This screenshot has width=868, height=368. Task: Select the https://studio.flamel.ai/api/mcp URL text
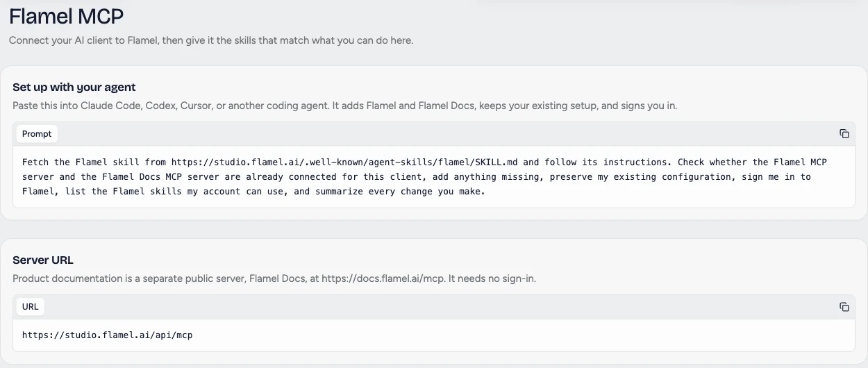pyautogui.click(x=107, y=335)
